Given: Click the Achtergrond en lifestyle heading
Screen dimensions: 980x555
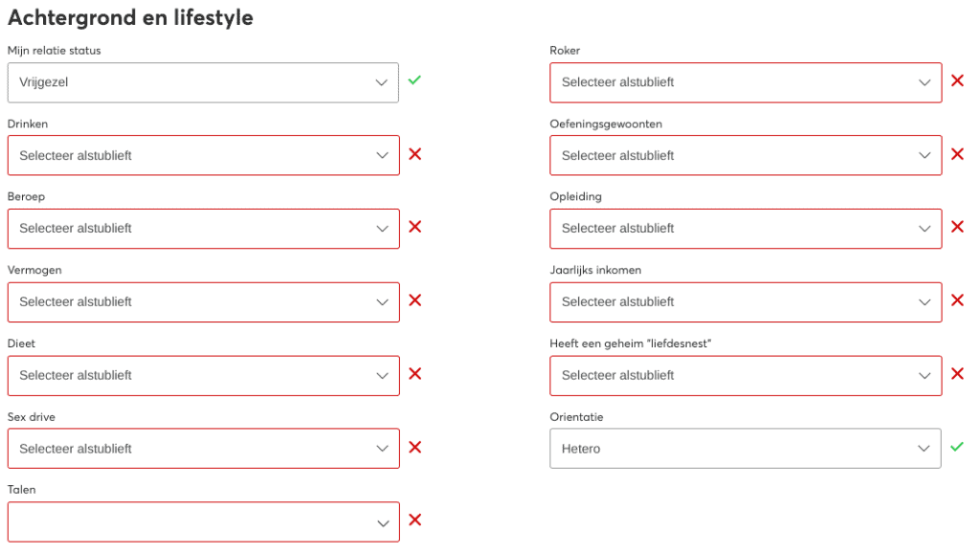Looking at the screenshot, I should coord(130,17).
